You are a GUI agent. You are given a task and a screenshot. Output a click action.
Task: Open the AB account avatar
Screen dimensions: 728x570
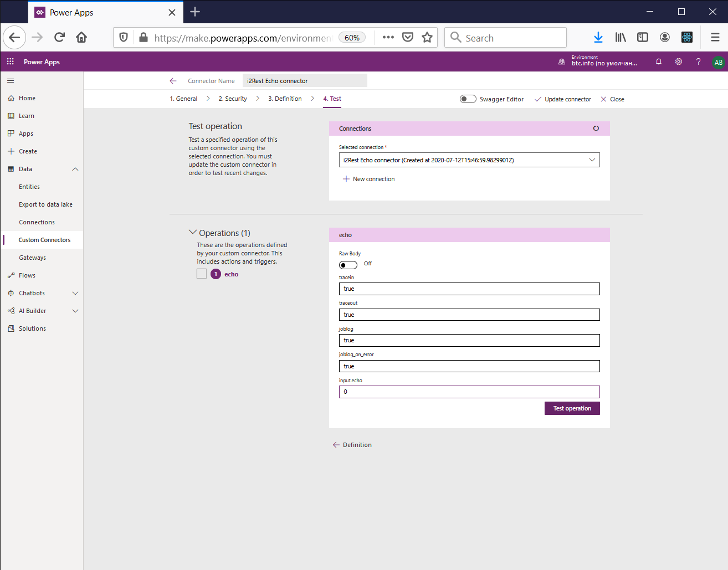[x=719, y=62]
